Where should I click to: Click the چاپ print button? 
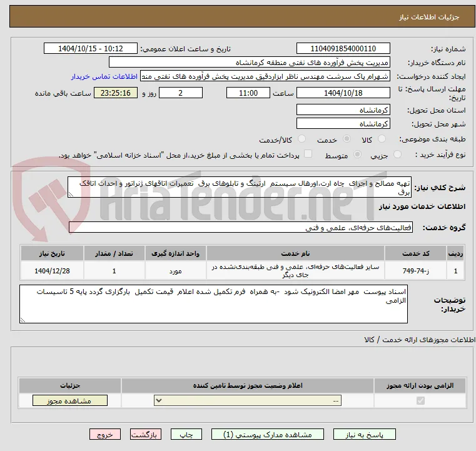(186, 434)
